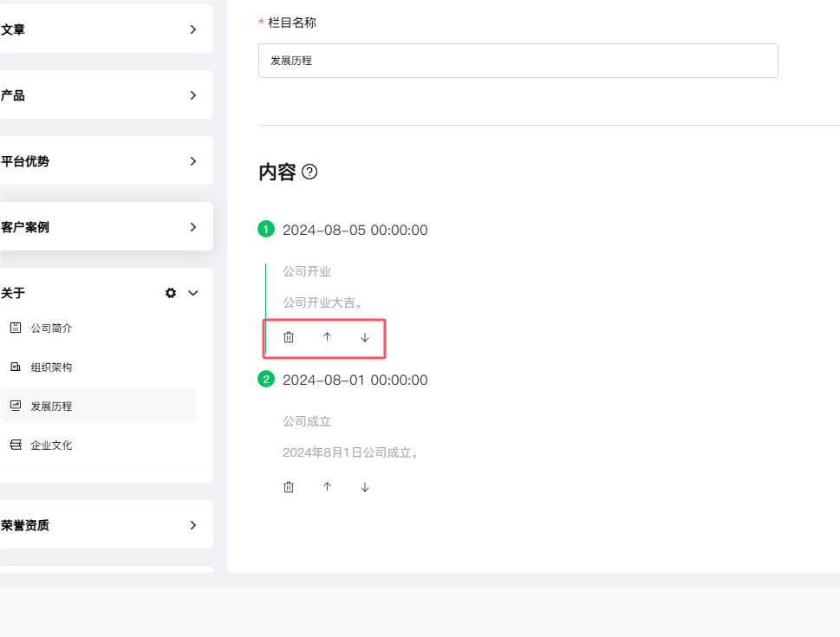Click the 栏目名称 field label
Viewport: 840px width, 637px height.
pos(292,23)
